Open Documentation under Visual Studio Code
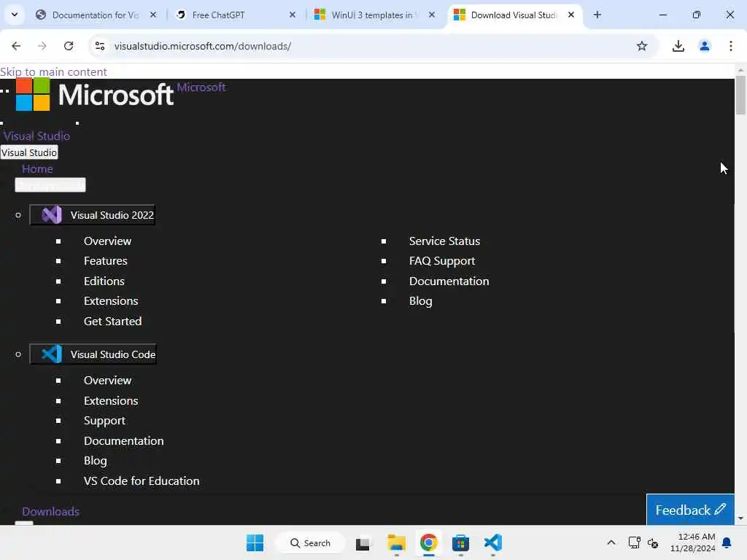The width and height of the screenshot is (747, 560). [x=124, y=441]
